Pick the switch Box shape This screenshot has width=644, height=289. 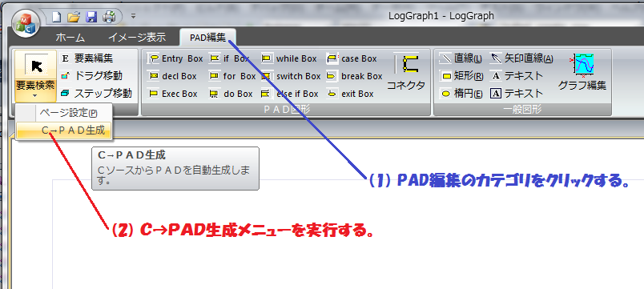tap(291, 76)
